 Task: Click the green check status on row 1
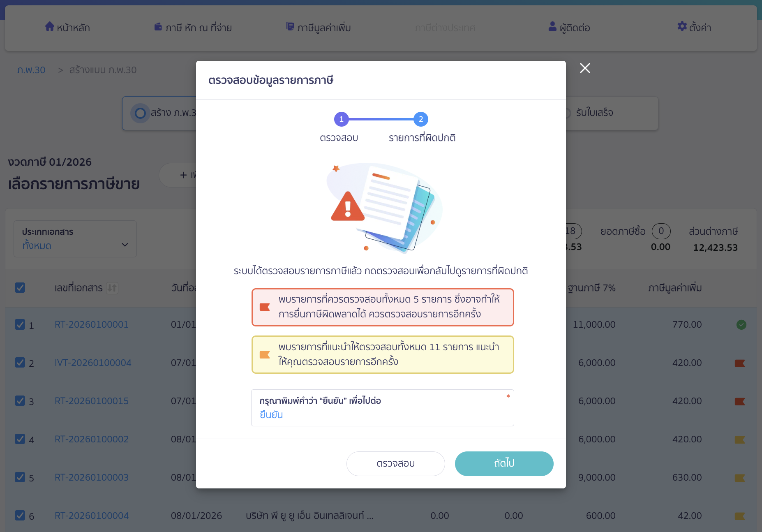click(741, 325)
